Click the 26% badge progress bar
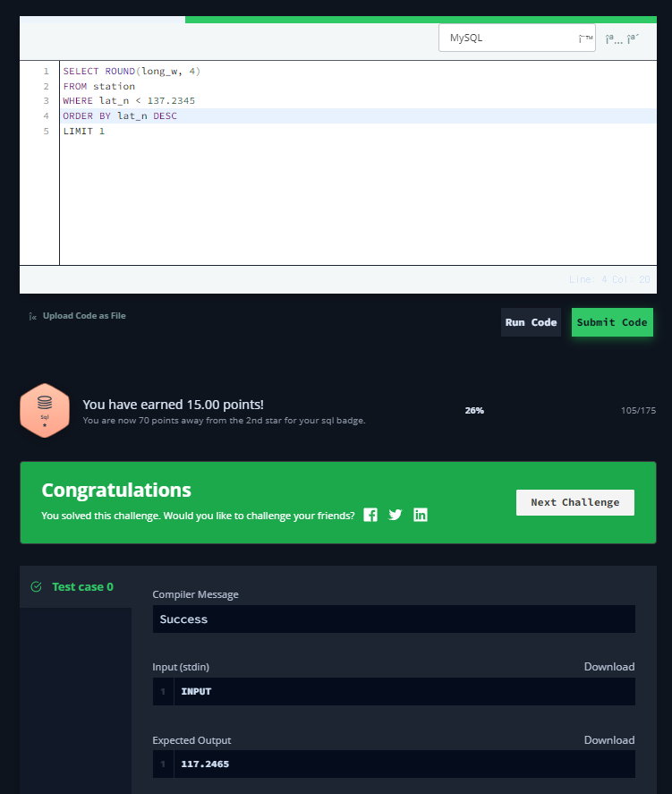Screen dimensions: 672x794 pos(474,410)
